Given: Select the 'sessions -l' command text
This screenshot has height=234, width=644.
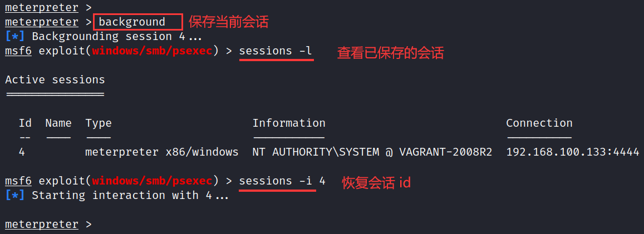Looking at the screenshot, I should [x=276, y=51].
